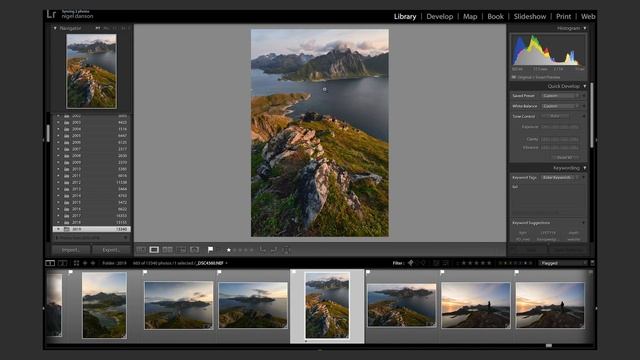Click the Export button
The height and width of the screenshot is (360, 640).
[x=111, y=250]
